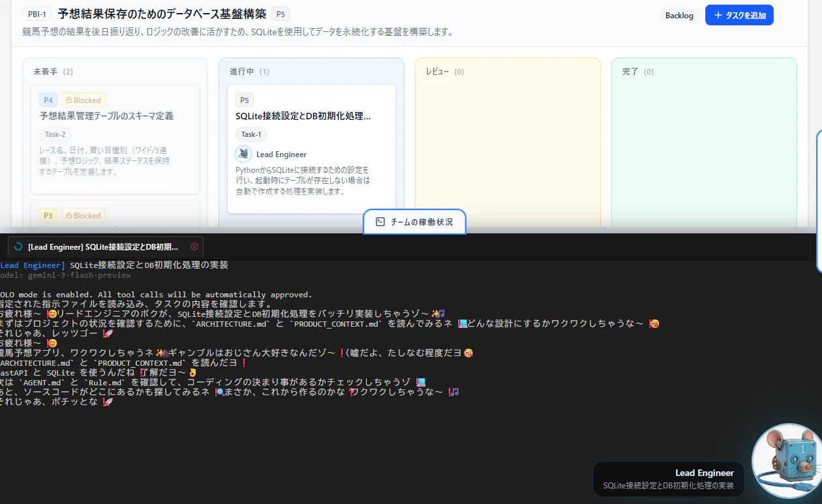The height and width of the screenshot is (504, 822).
Task: Open the 予想結果管理テーブルのスキーマ定義 card
Action: 115,139
